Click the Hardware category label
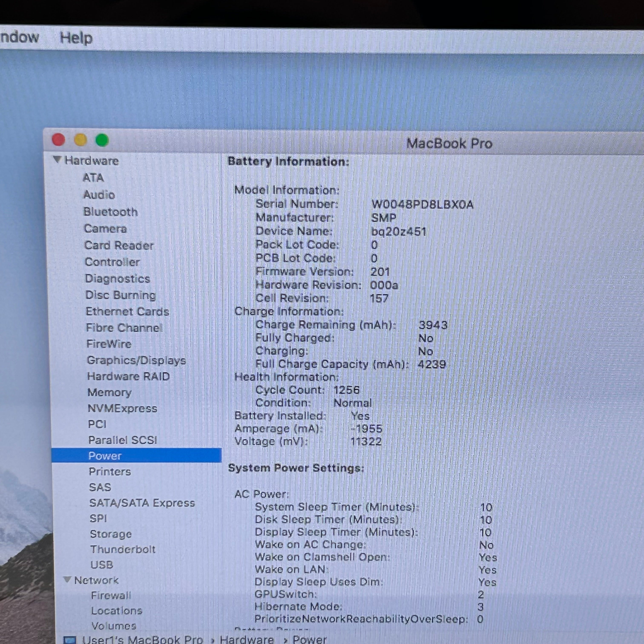Image resolution: width=644 pixels, height=644 pixels. (91, 161)
